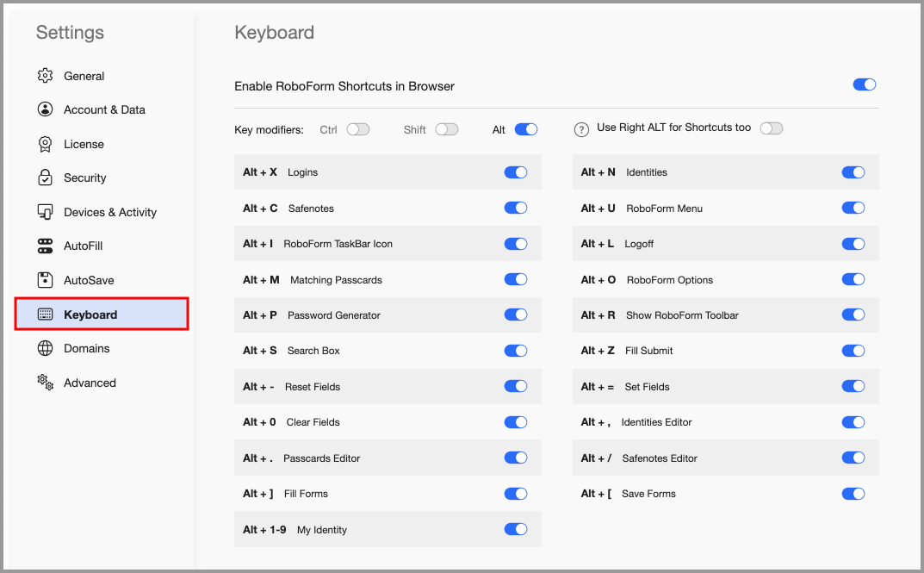
Task: Click the AutoFill icon in sidebar
Action: pos(45,246)
